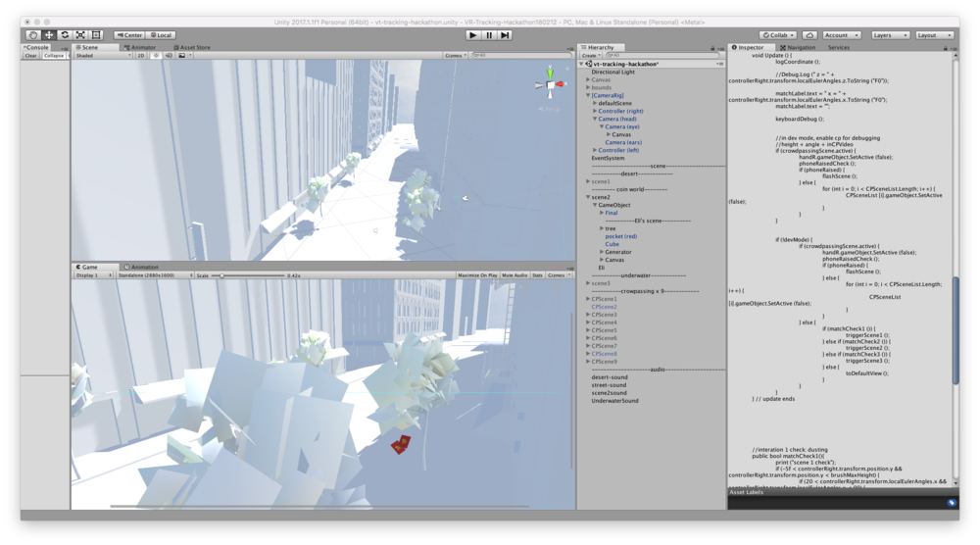This screenshot has height=545, width=980.
Task: Click the Step frame button
Action: coord(505,34)
